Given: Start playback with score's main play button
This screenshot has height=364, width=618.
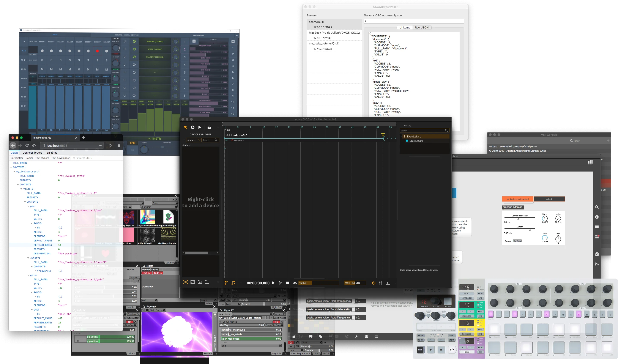Looking at the screenshot, I should coord(273,283).
